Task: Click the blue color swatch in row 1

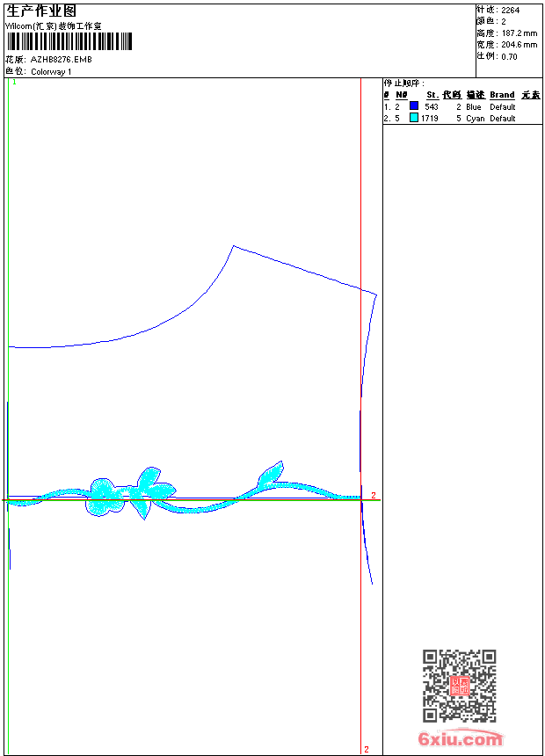Action: [x=414, y=106]
